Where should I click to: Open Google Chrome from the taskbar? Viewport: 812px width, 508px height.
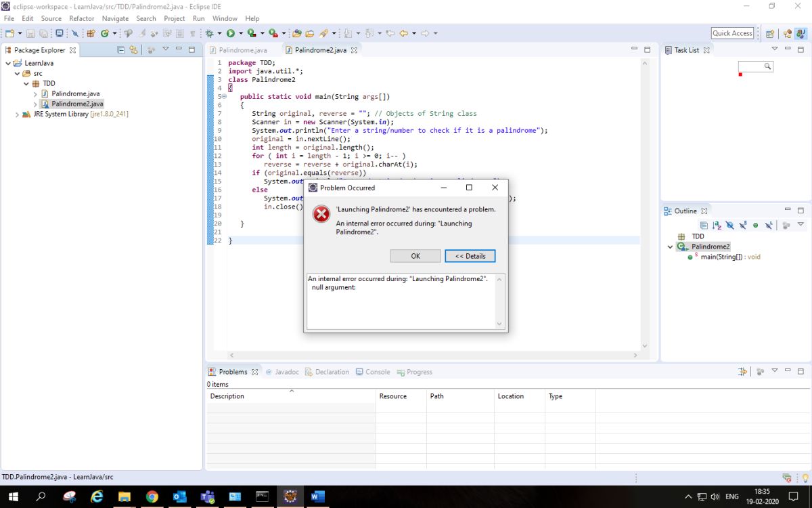(x=152, y=496)
